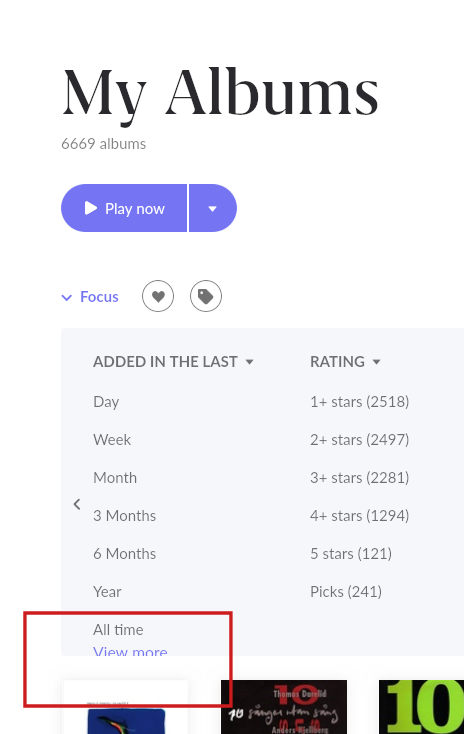Open the Play now dropdown arrow
This screenshot has width=464, height=734.
pyautogui.click(x=213, y=208)
